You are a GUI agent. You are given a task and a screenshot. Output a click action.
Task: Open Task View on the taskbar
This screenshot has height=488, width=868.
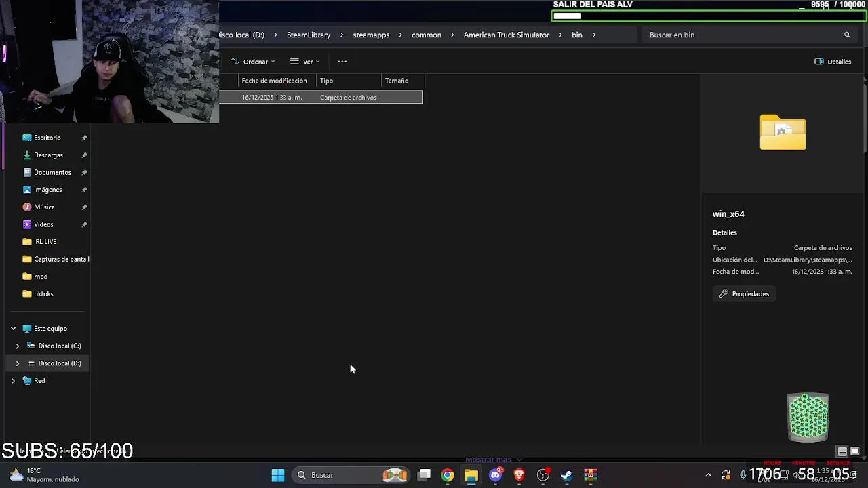425,475
